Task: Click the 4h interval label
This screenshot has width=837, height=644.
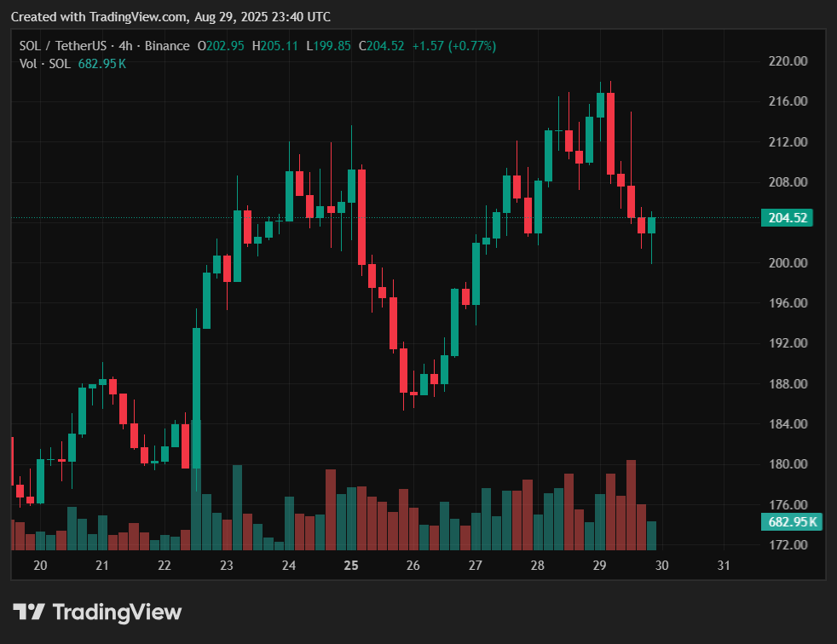Action: (127, 46)
